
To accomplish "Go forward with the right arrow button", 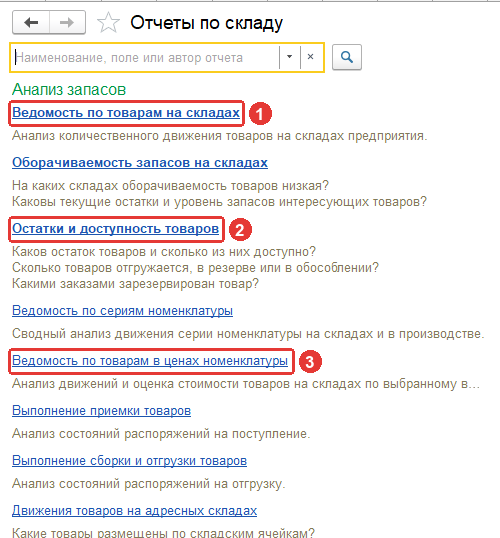I will click(67, 23).
